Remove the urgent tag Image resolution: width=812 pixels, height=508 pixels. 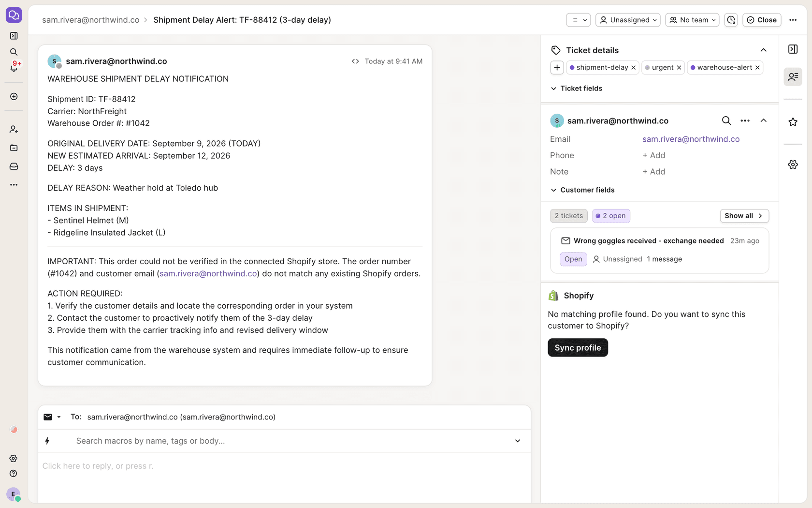(x=679, y=68)
